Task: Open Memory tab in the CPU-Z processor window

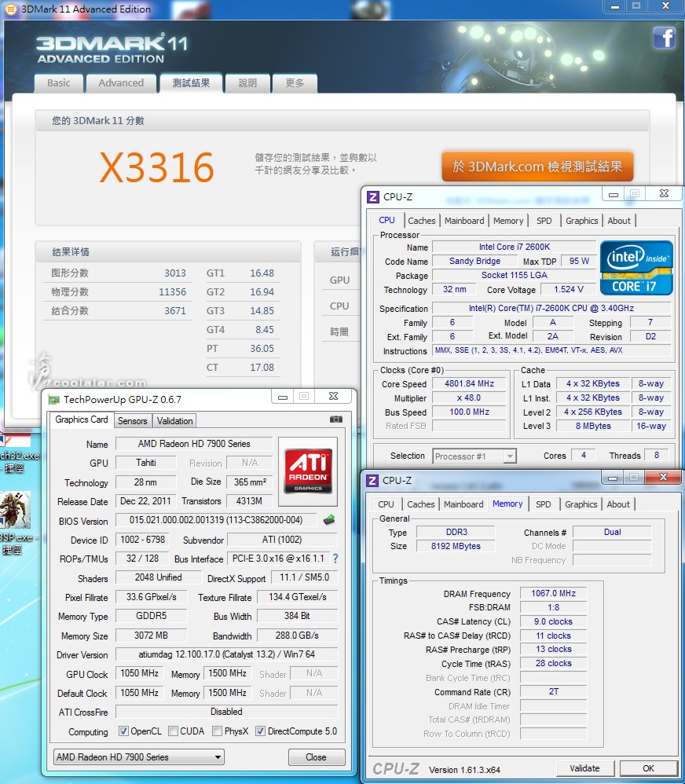Action: point(508,221)
